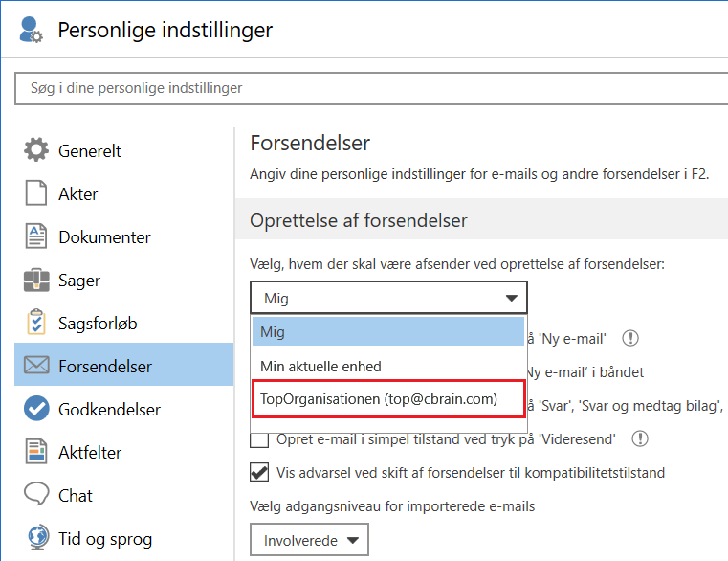Viewport: 728px width, 561px height.
Task: Pick the 'Mig' option in the list
Action: (273, 332)
